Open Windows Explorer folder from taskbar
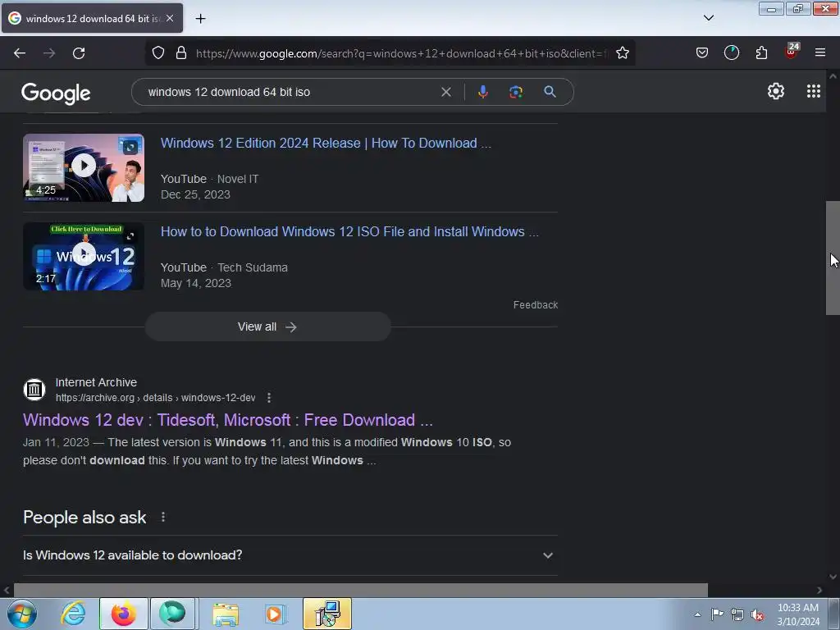Screen dimensions: 840x630 click(x=226, y=614)
